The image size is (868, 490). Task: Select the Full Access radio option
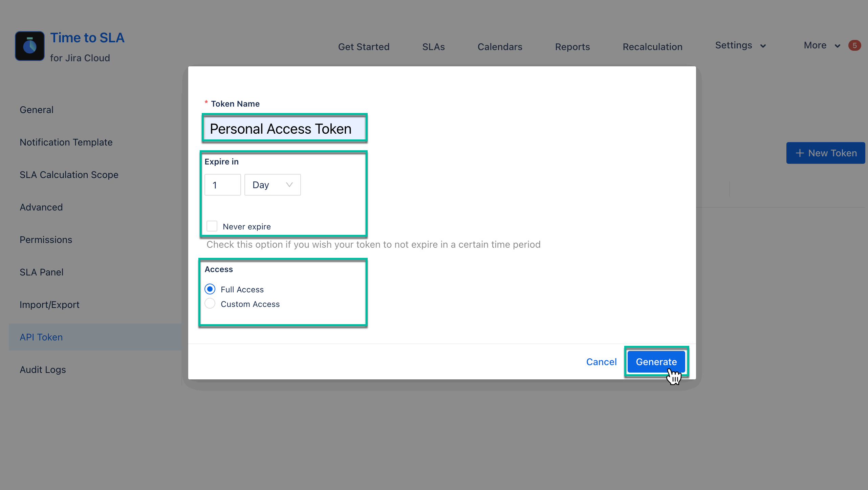[x=210, y=289]
